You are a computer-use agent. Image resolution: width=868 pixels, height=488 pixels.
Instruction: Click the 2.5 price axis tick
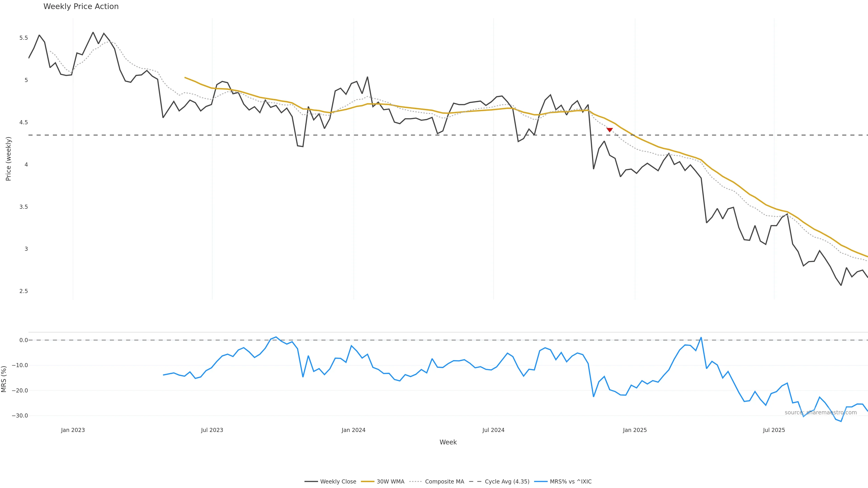[24, 291]
